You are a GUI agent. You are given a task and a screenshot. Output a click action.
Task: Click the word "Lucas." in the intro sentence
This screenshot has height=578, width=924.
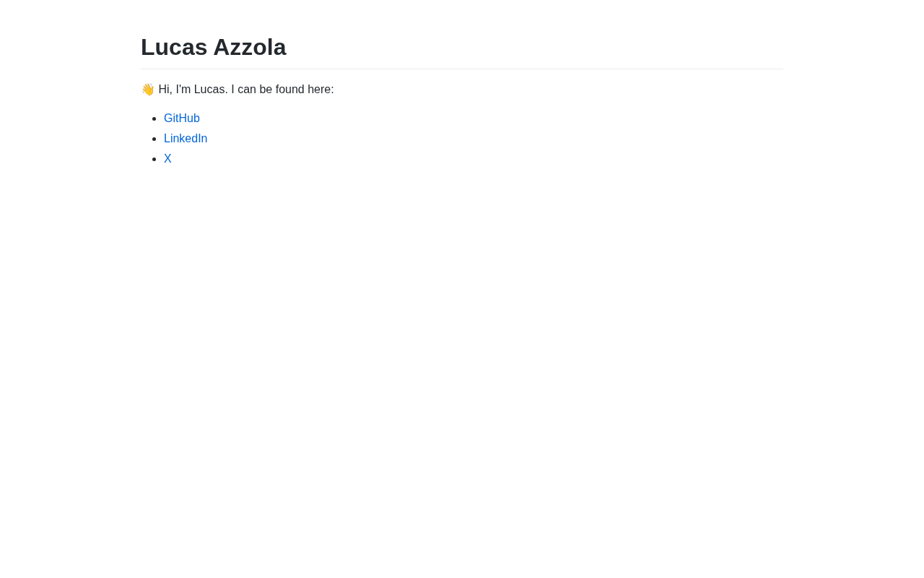tap(211, 90)
